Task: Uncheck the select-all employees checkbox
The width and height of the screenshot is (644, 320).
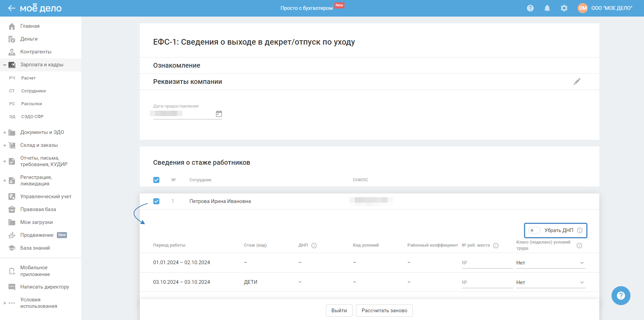Action: click(x=156, y=180)
